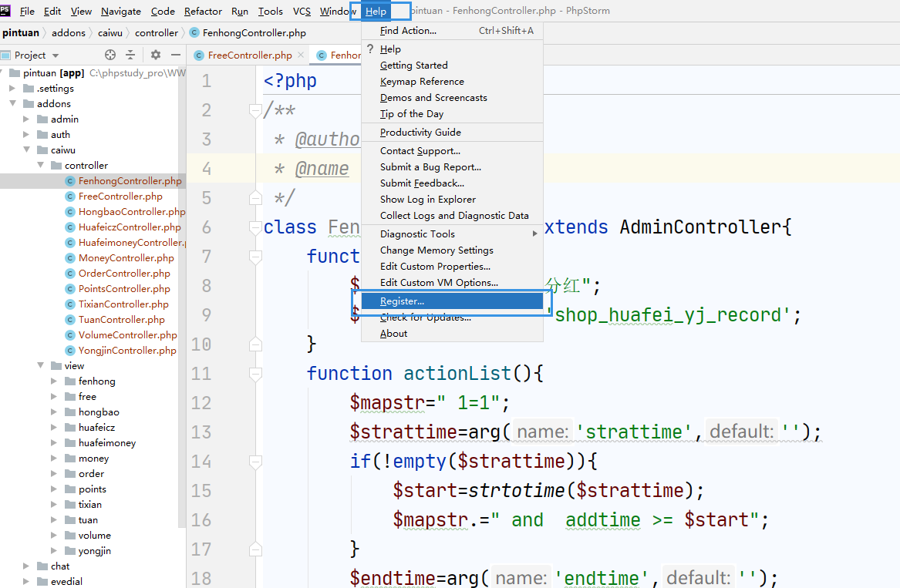Image resolution: width=900 pixels, height=588 pixels.
Task: Collapse the addons folder
Action: [x=12, y=104]
